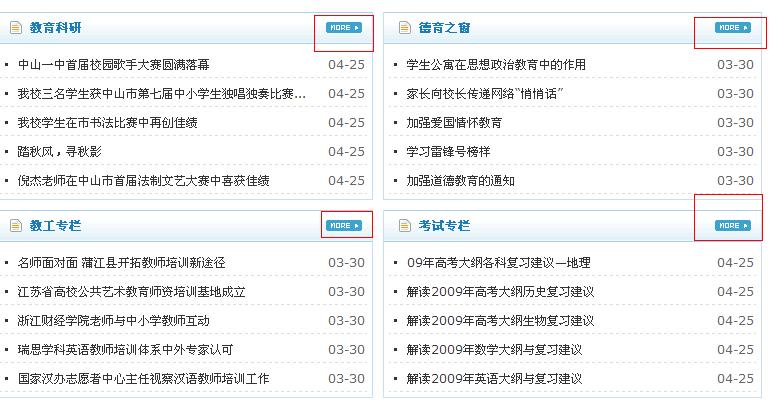Viewport: 772px width, 404px height.
Task: Open the 学习雷锋号榜样 article
Action: click(x=448, y=152)
